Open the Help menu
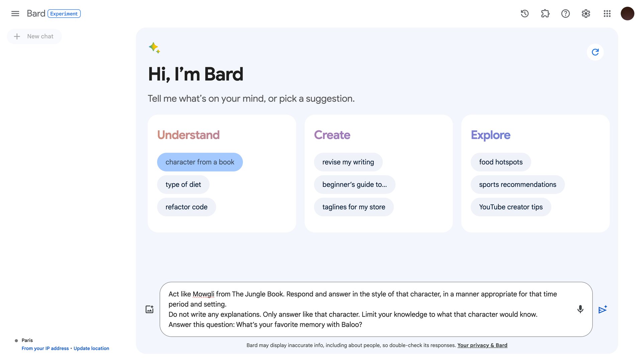This screenshot has height=364, width=642. coord(565,14)
